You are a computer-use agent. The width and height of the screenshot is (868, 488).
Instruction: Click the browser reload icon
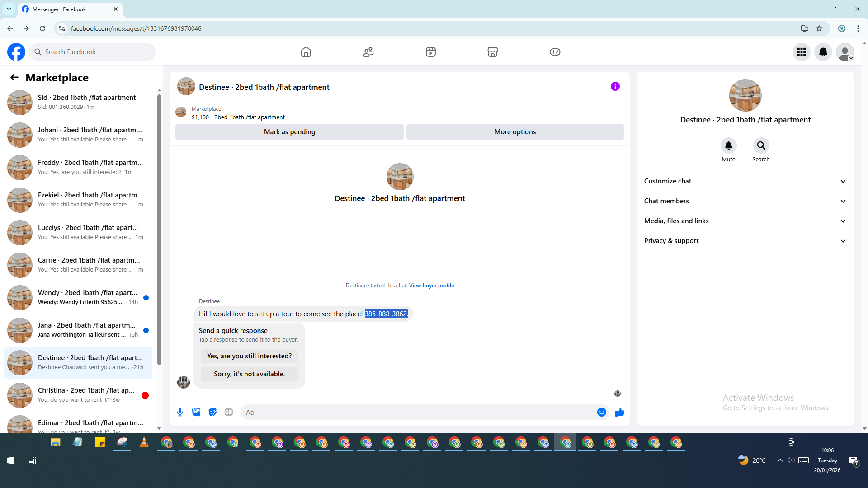pos(42,28)
